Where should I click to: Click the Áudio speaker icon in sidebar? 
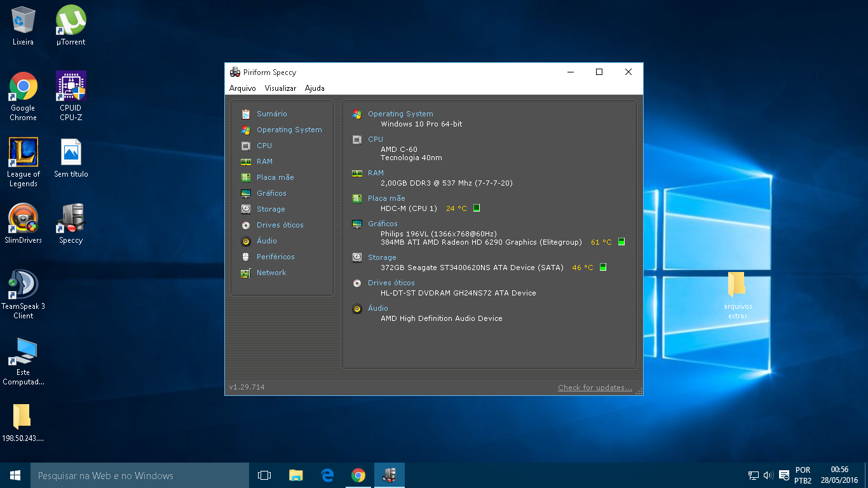[x=245, y=241]
